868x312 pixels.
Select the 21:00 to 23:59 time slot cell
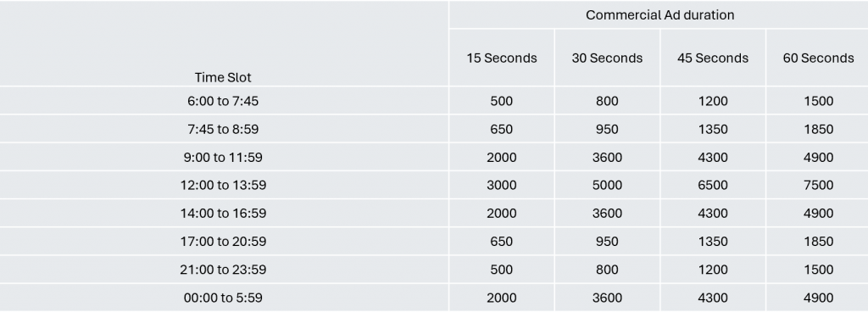[224, 270]
